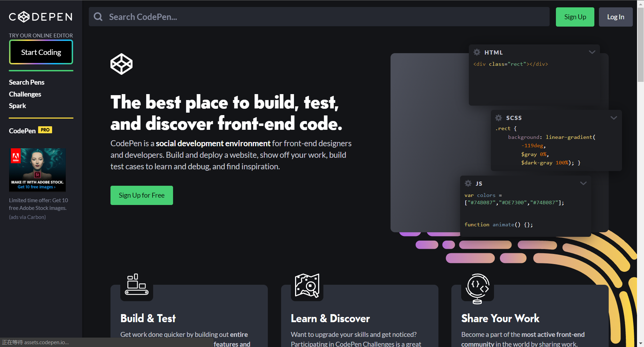This screenshot has width=644, height=347.
Task: Collapse the JS editor panel chevron
Action: (x=583, y=183)
